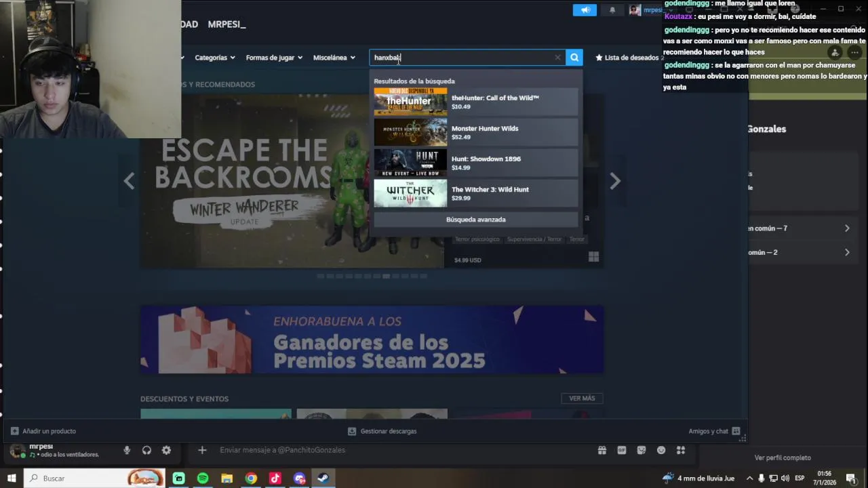Click VER MÁS in Descuentos y eventos
This screenshot has width=868, height=488.
coord(582,399)
